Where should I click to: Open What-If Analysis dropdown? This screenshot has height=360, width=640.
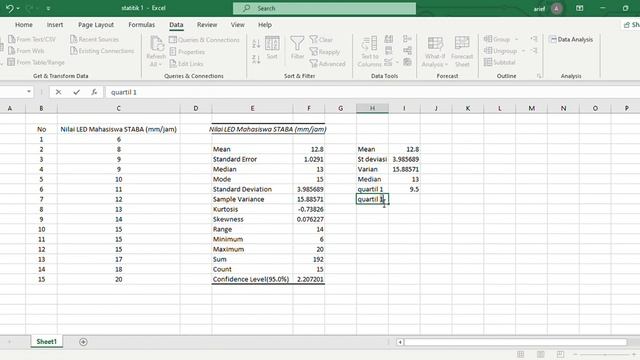tap(435, 51)
